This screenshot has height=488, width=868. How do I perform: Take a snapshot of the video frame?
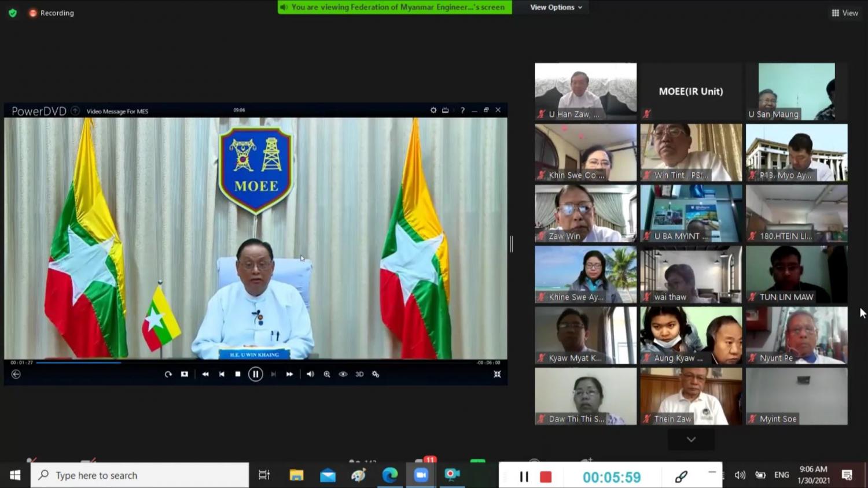(x=185, y=374)
